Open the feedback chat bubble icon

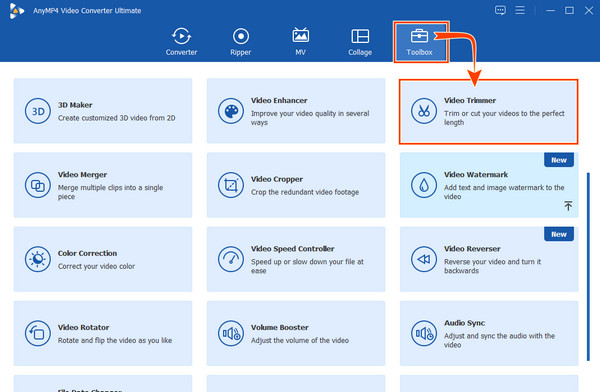click(500, 10)
